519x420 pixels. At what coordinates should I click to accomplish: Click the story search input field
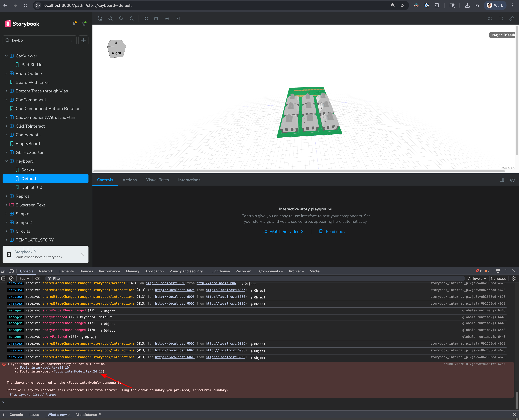point(39,40)
